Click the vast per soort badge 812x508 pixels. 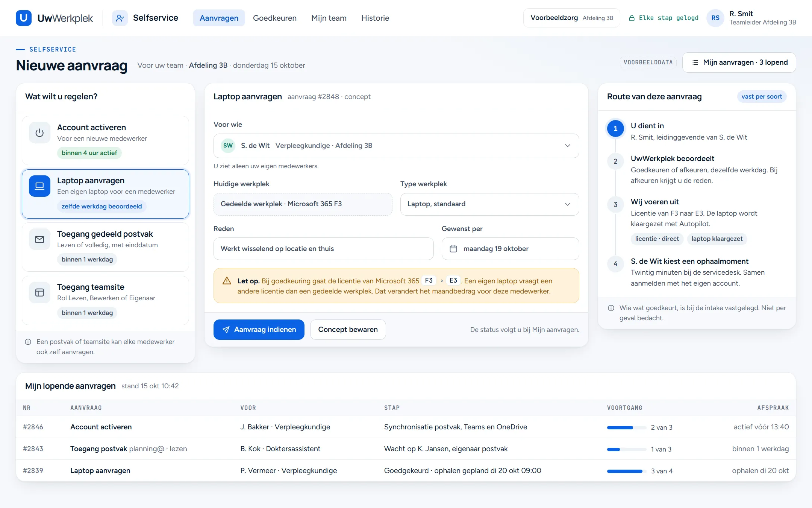pyautogui.click(x=762, y=97)
